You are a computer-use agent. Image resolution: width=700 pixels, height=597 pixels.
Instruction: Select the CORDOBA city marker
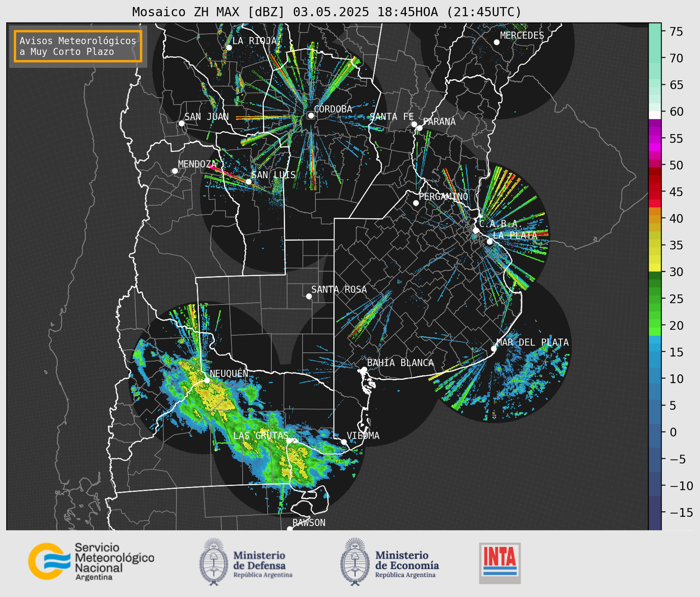311,115
